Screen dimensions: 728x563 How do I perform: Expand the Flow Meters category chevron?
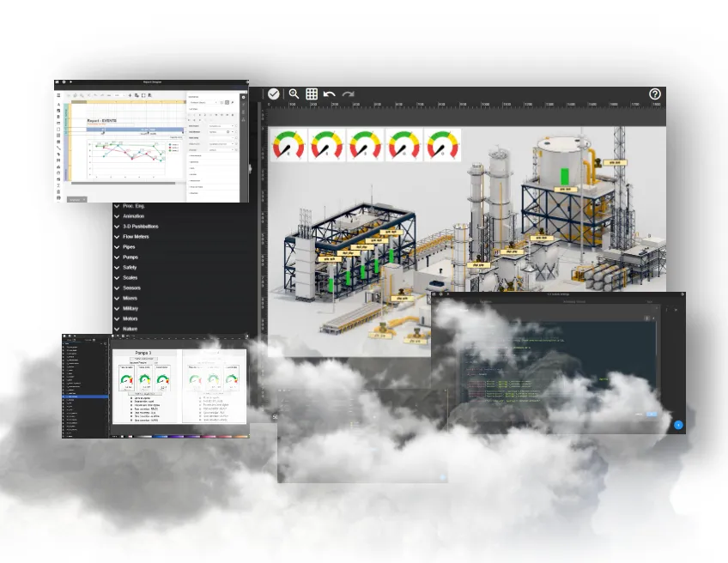coord(117,237)
